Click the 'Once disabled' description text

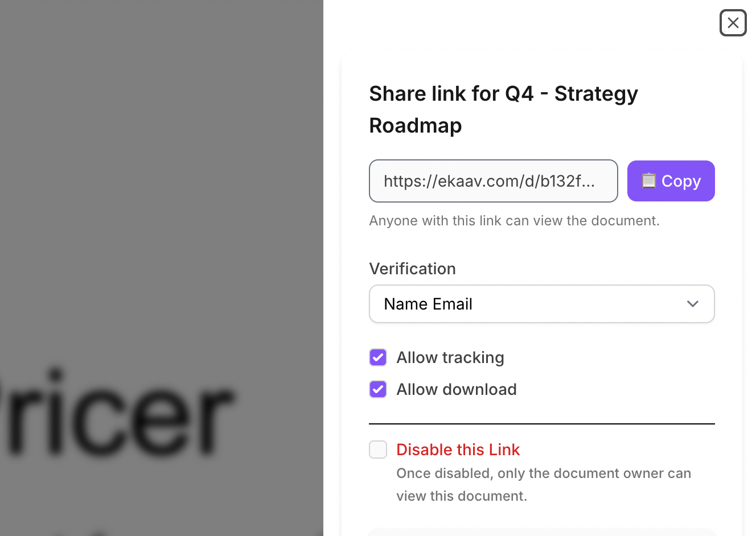click(x=543, y=484)
